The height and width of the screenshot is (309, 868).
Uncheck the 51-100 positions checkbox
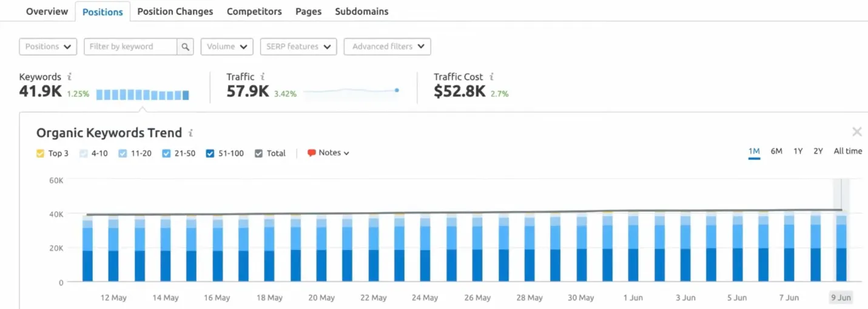210,154
